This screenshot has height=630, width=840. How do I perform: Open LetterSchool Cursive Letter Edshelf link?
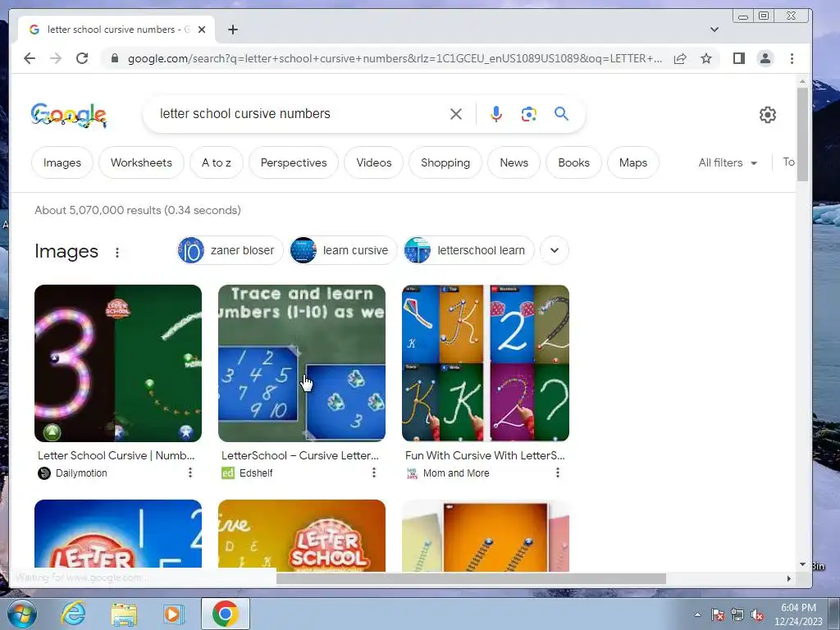click(300, 455)
